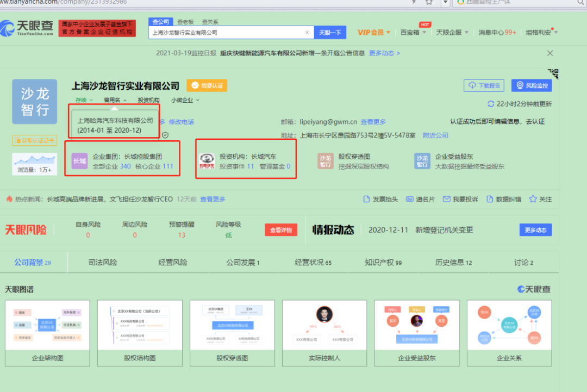Viewport: 587px width, 392px height.
Task: Click the 查看详情 risk details button
Action: point(280,229)
